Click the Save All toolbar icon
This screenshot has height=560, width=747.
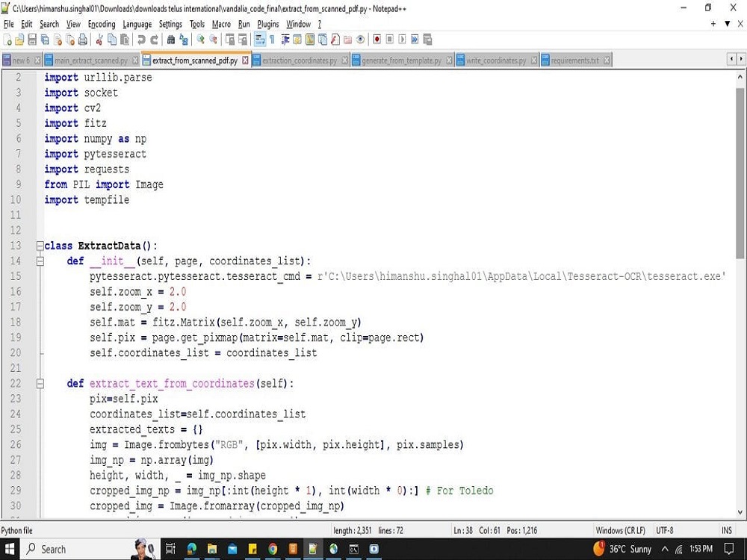pos(45,40)
